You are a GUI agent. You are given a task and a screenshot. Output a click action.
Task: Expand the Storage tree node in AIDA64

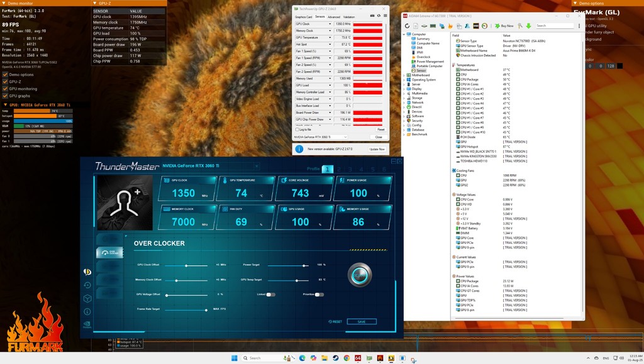click(x=404, y=98)
